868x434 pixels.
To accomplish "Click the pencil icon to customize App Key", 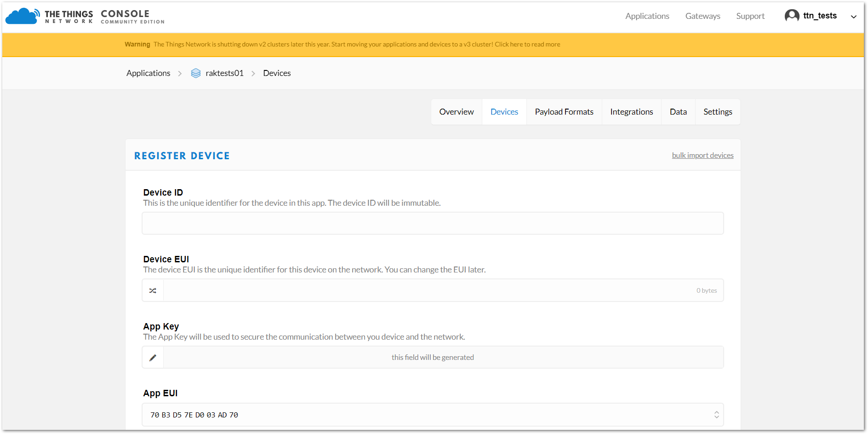I will 153,358.
